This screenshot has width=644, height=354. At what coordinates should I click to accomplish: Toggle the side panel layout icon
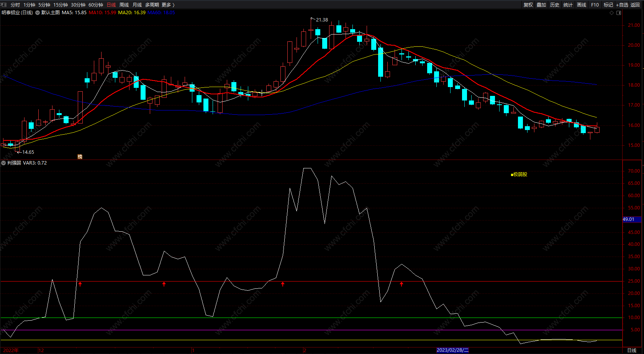point(619,13)
